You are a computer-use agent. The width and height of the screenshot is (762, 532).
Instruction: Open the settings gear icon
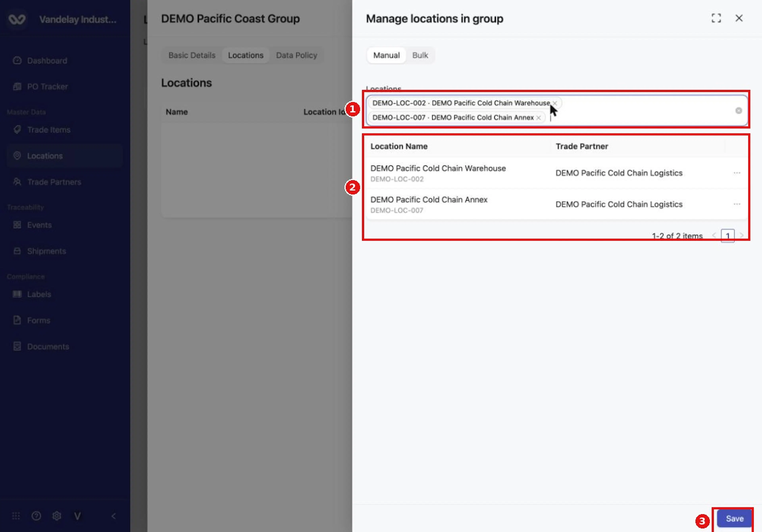(57, 516)
